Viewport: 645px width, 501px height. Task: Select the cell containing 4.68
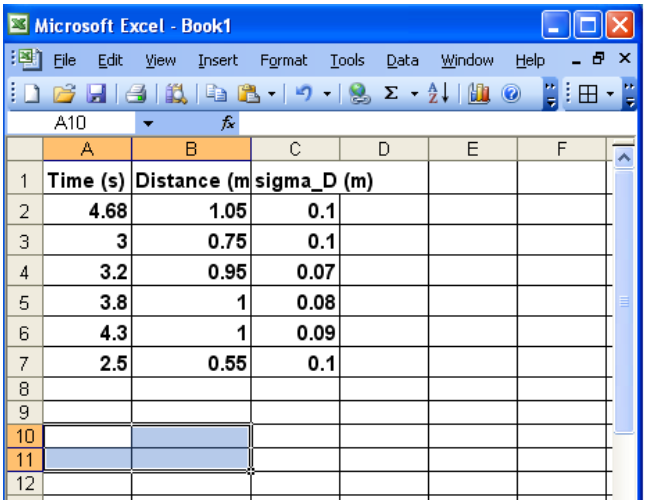[88, 213]
